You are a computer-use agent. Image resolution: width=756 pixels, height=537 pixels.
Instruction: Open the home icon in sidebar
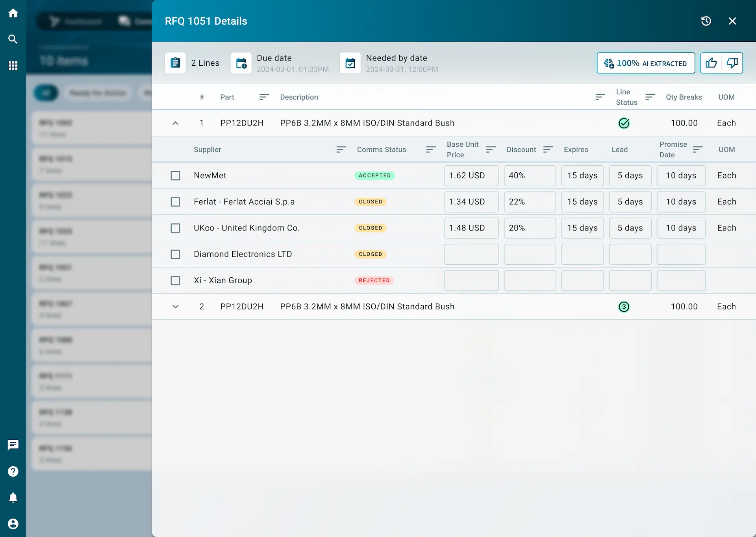tap(13, 13)
